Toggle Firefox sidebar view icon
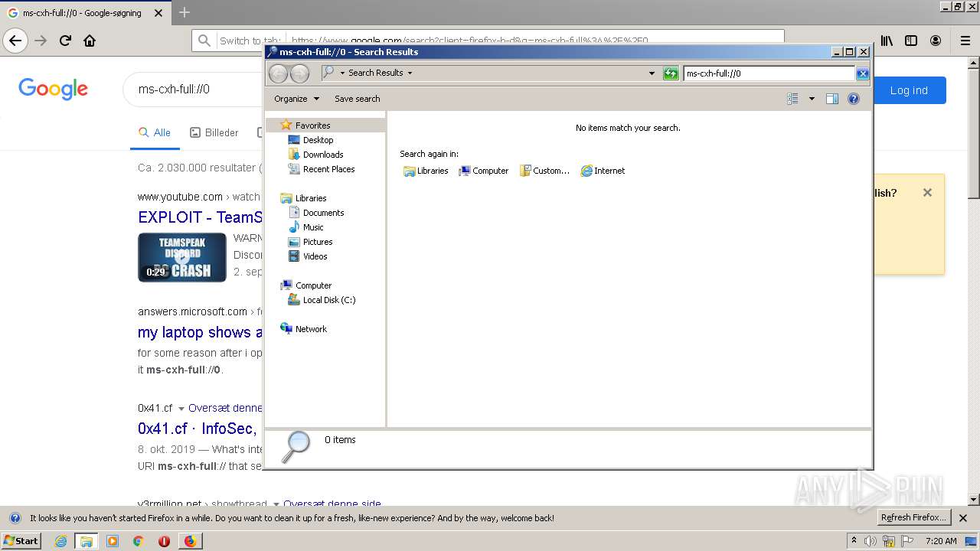Screen dimensions: 980x551 click(x=911, y=41)
